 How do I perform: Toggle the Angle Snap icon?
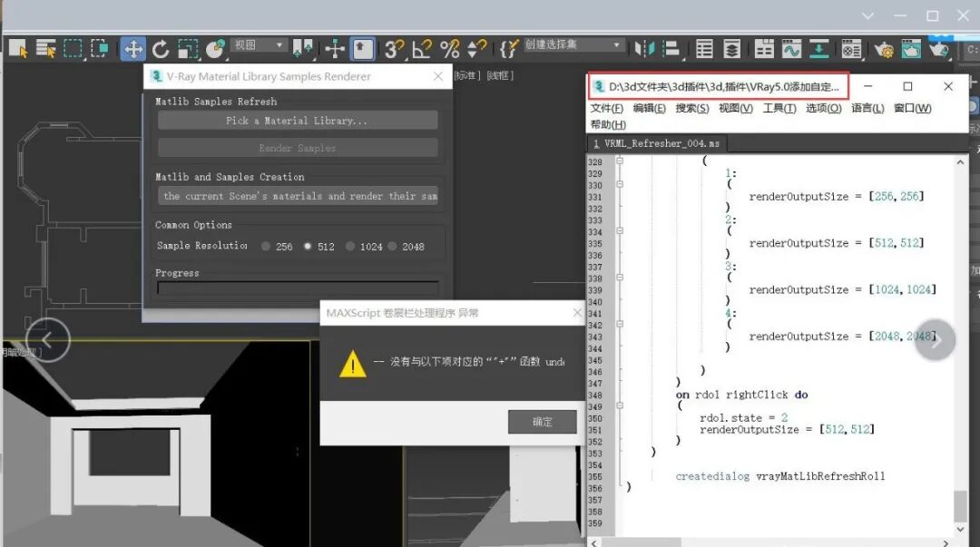click(x=421, y=48)
